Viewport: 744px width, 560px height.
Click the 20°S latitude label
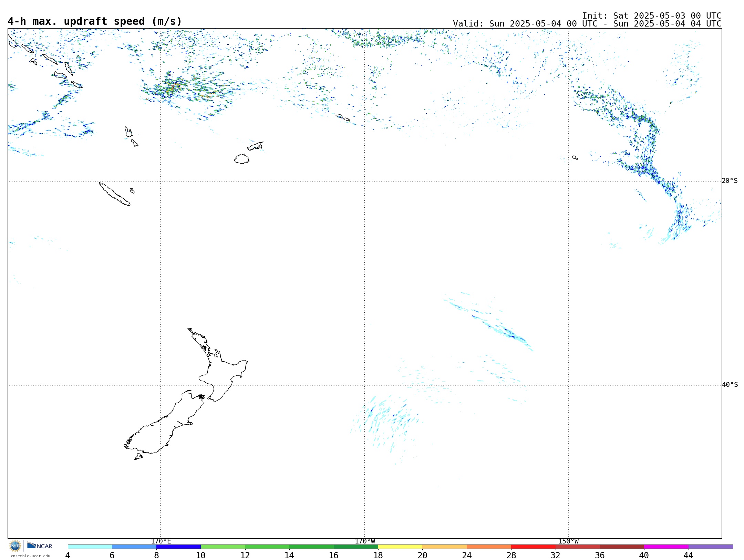coord(730,181)
